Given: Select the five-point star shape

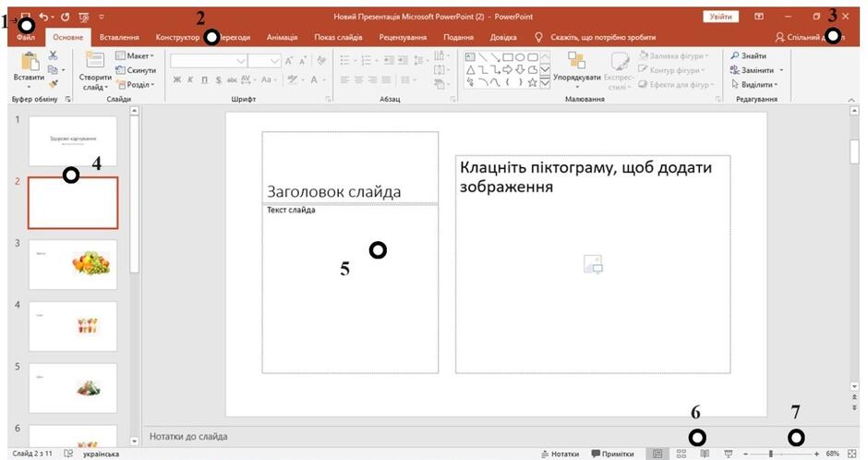Looking at the screenshot, I should [533, 82].
